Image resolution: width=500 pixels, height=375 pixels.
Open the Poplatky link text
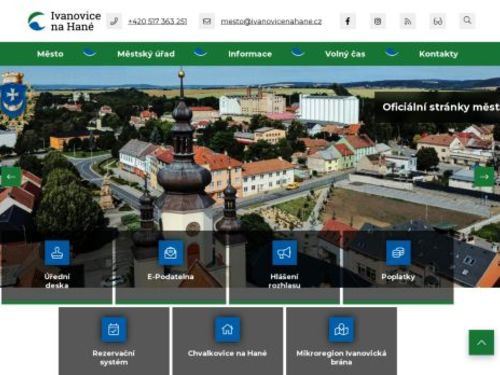398,277
